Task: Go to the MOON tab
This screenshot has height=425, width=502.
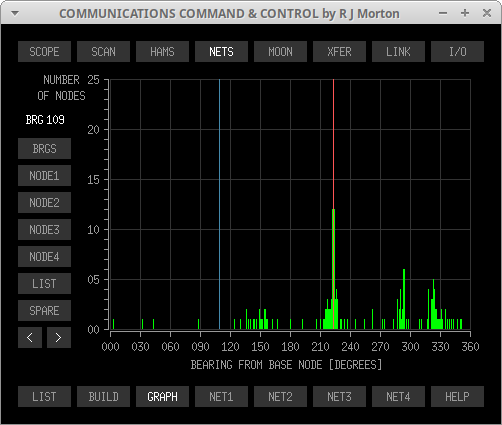Action: 280,52
